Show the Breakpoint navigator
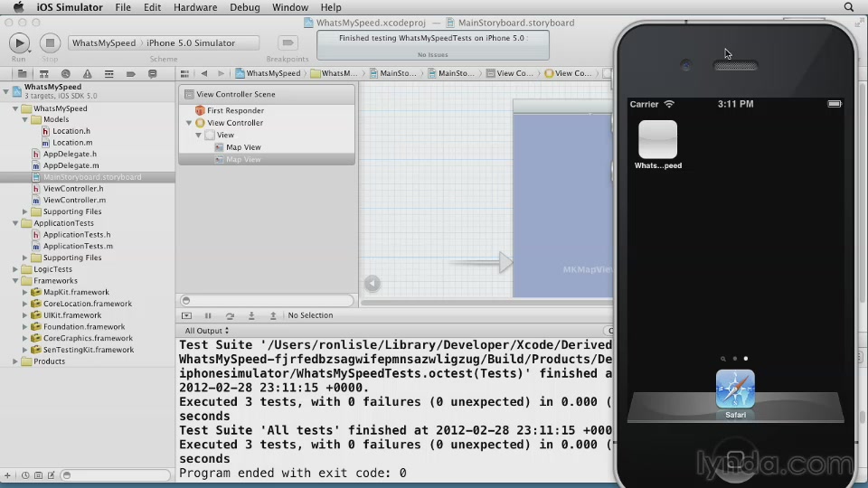This screenshot has width=868, height=488. pos(130,73)
